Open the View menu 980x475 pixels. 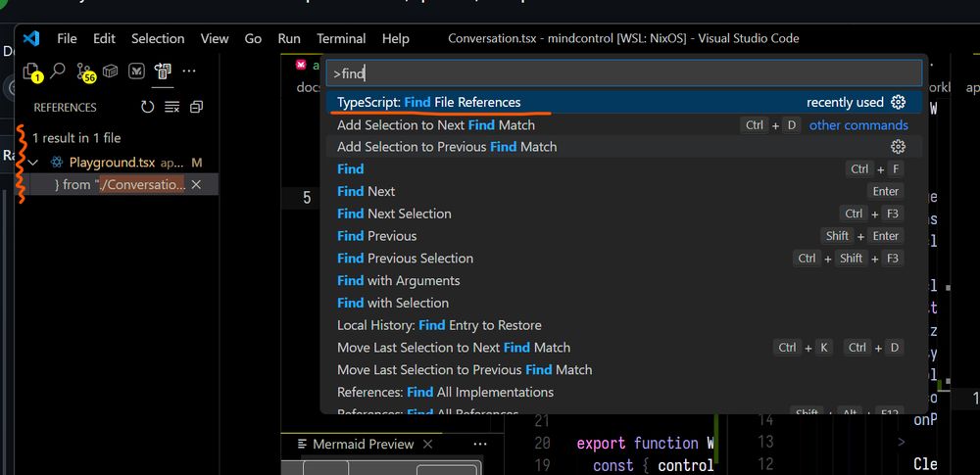[215, 39]
